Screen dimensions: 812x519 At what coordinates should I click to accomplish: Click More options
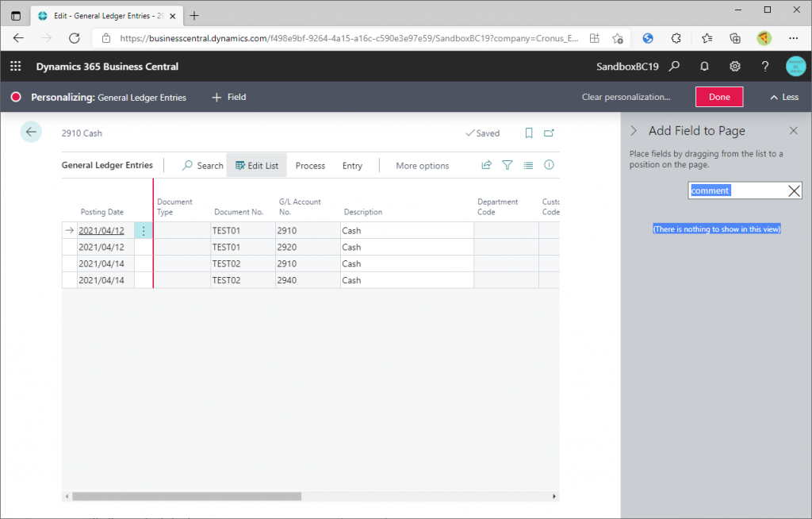pyautogui.click(x=423, y=166)
